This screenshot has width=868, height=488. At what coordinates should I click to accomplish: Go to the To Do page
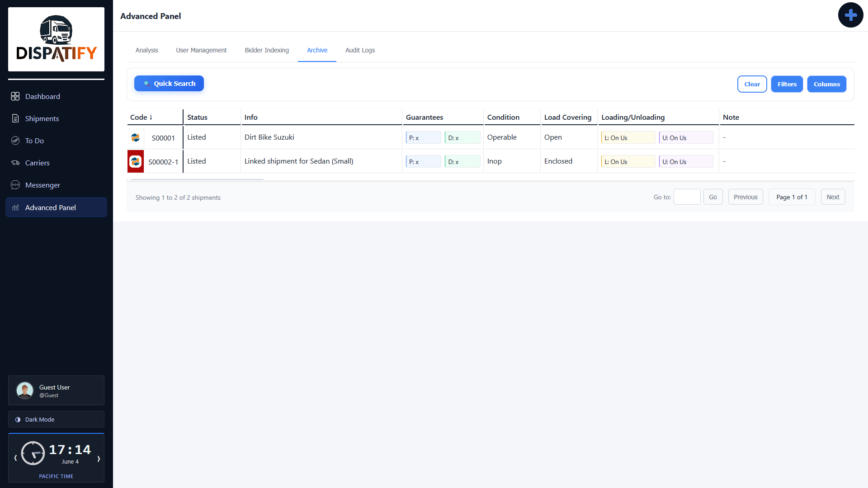pyautogui.click(x=56, y=141)
